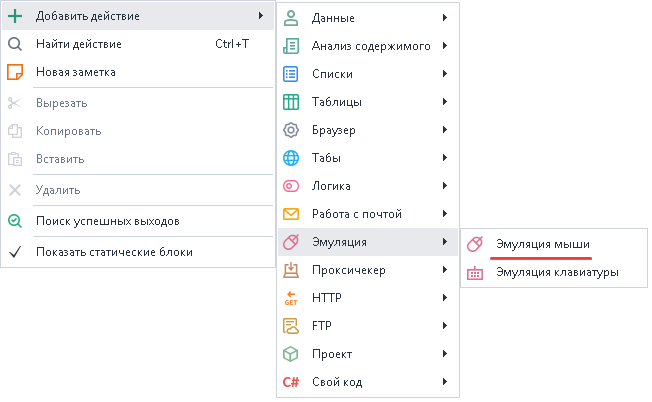The width and height of the screenshot is (652, 402).
Task: Click the envelope icon for Работа с почтой
Action: coord(291,214)
